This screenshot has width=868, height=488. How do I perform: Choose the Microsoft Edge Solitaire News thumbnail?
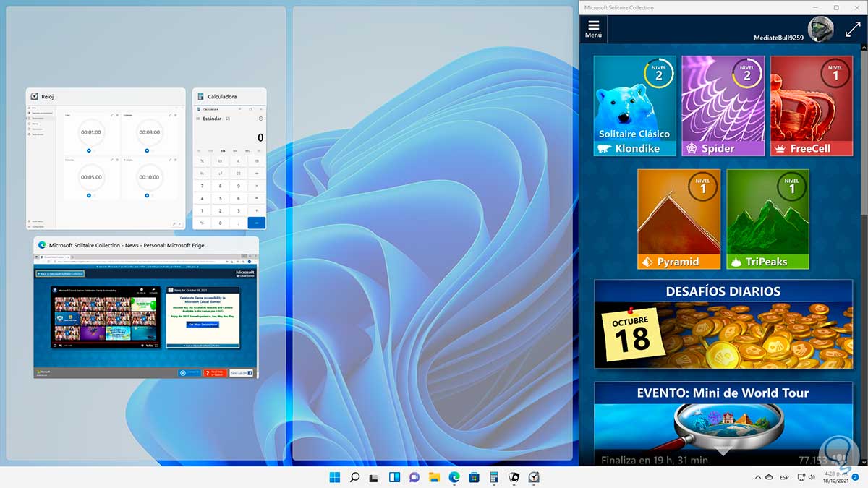[x=146, y=308]
